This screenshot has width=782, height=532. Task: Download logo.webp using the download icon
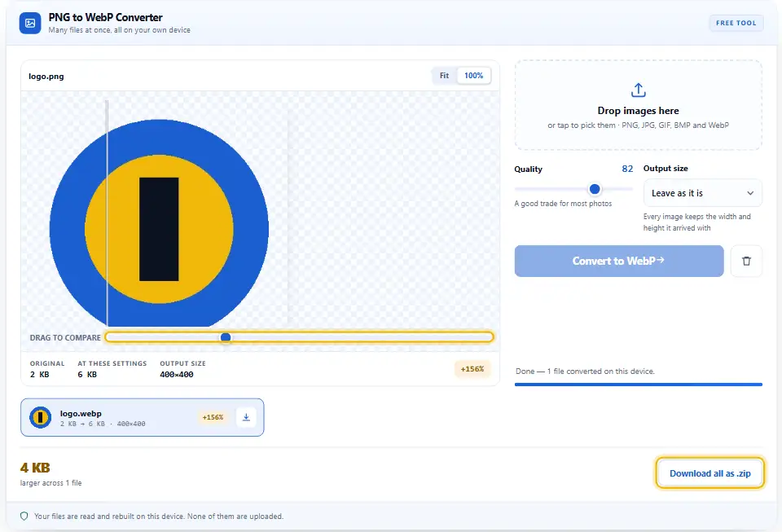click(x=246, y=417)
